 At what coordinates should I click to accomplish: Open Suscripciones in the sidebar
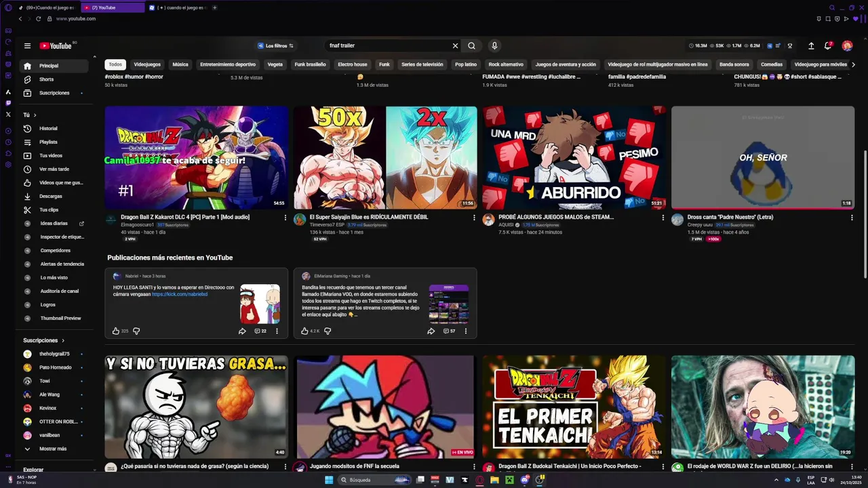click(x=54, y=93)
